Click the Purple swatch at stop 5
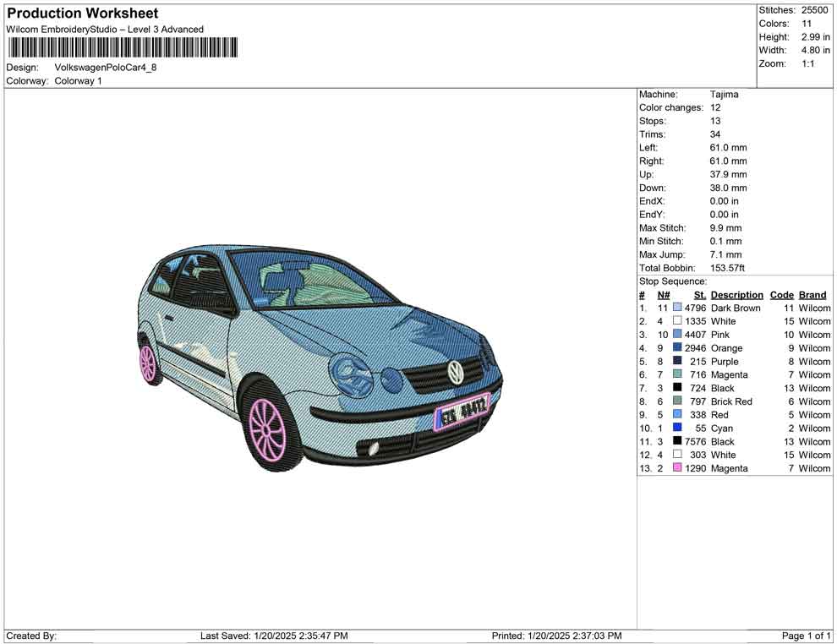This screenshot has width=837, height=644. pyautogui.click(x=676, y=361)
